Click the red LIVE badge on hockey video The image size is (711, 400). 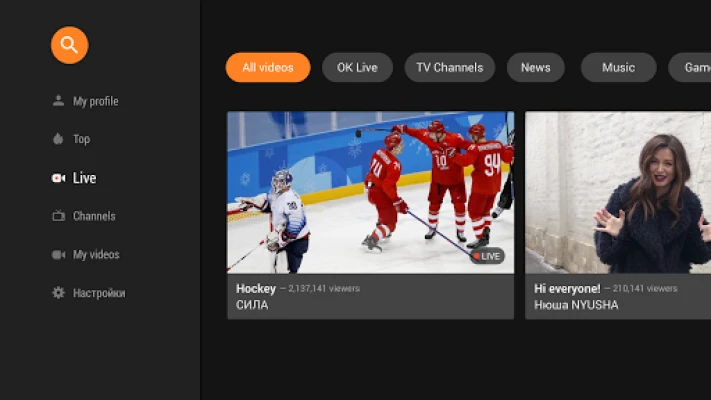[x=488, y=256]
